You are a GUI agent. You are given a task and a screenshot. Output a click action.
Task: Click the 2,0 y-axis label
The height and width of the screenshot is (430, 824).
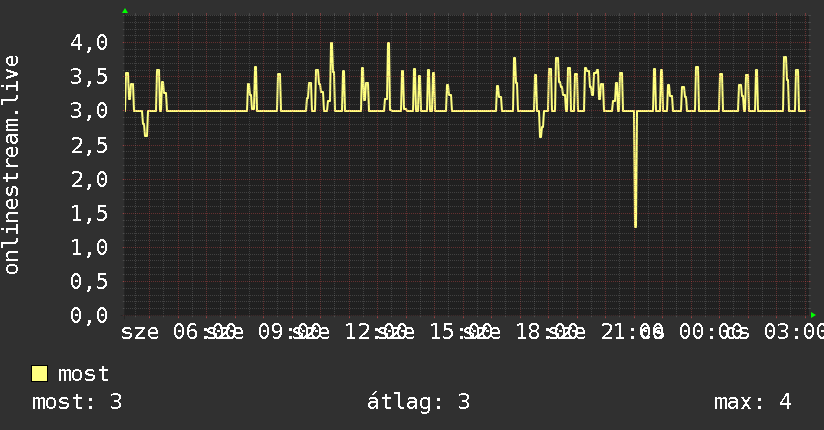point(89,179)
